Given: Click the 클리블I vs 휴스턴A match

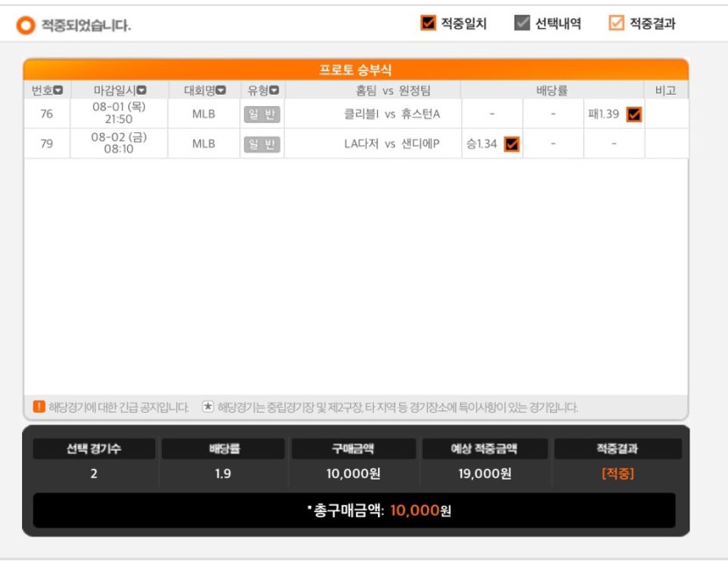Looking at the screenshot, I should click(392, 114).
